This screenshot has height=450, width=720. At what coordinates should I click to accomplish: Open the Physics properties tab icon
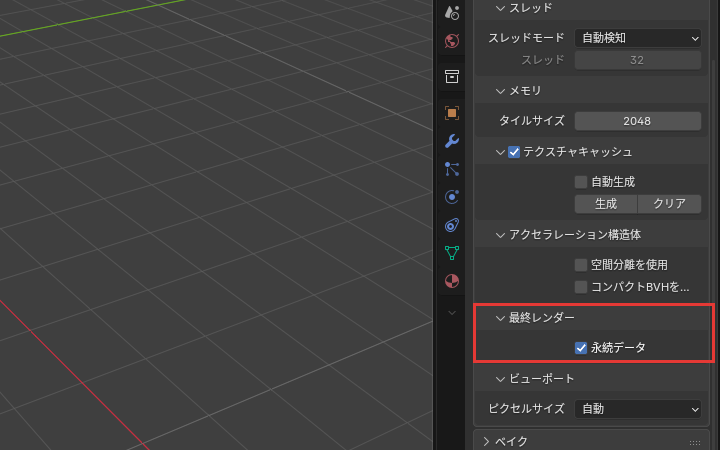pyautogui.click(x=452, y=197)
